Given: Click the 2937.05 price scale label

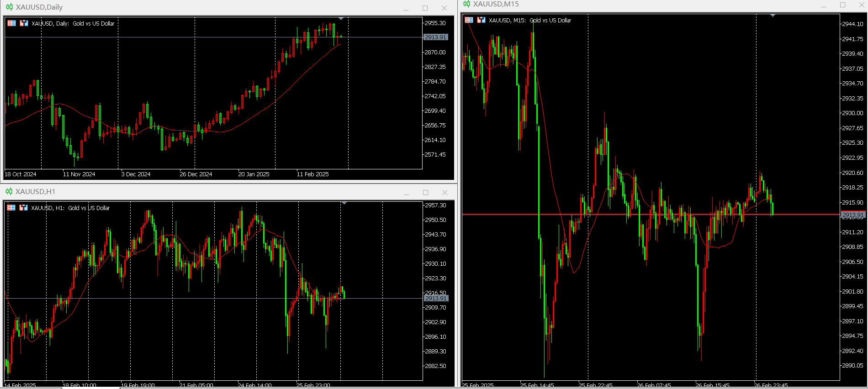Looking at the screenshot, I should pos(852,68).
